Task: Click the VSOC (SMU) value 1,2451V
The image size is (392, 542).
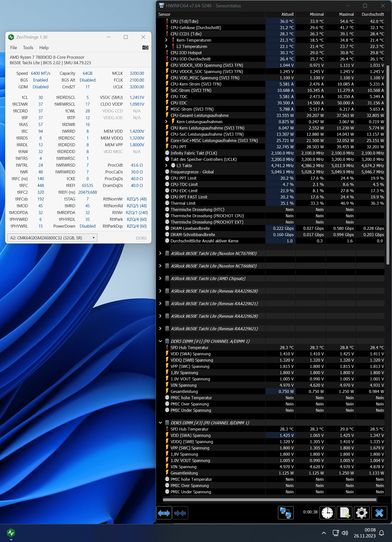Action: pyautogui.click(x=137, y=97)
